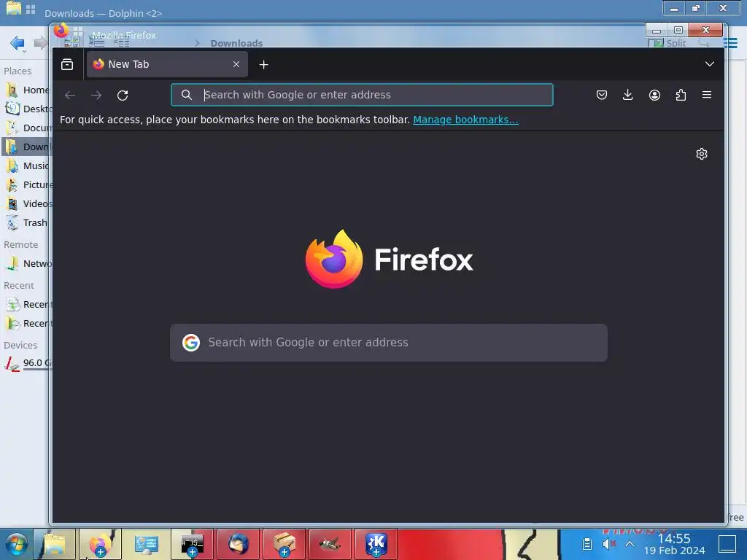The image size is (747, 560).
Task: Open the Firefox account icon
Action: pos(654,95)
